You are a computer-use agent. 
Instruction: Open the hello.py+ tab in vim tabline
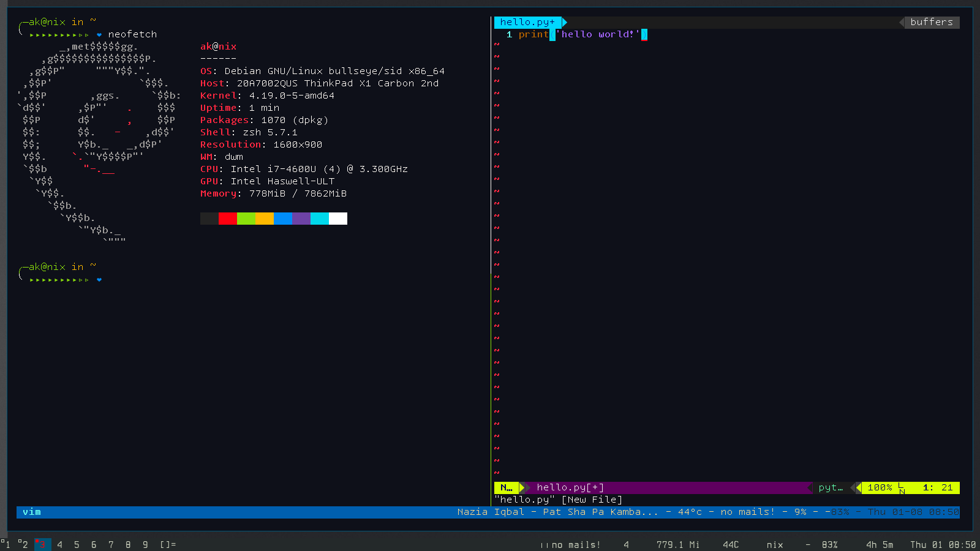tap(527, 22)
